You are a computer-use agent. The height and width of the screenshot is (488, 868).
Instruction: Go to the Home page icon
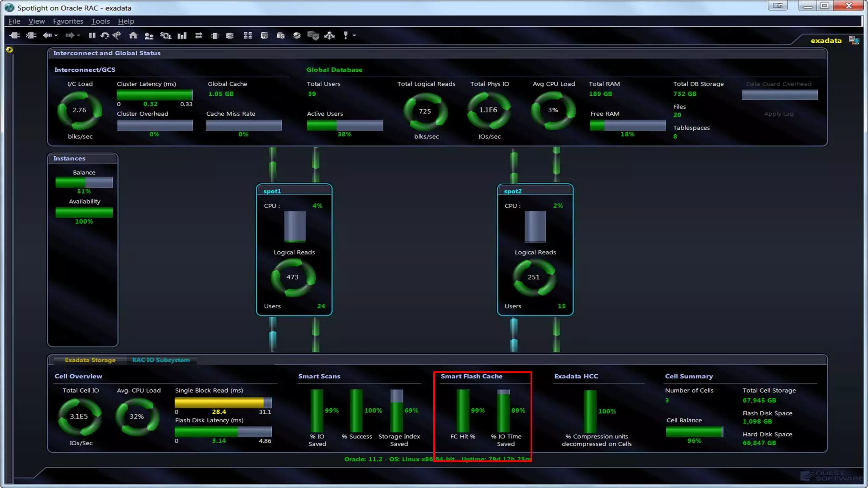pos(133,36)
